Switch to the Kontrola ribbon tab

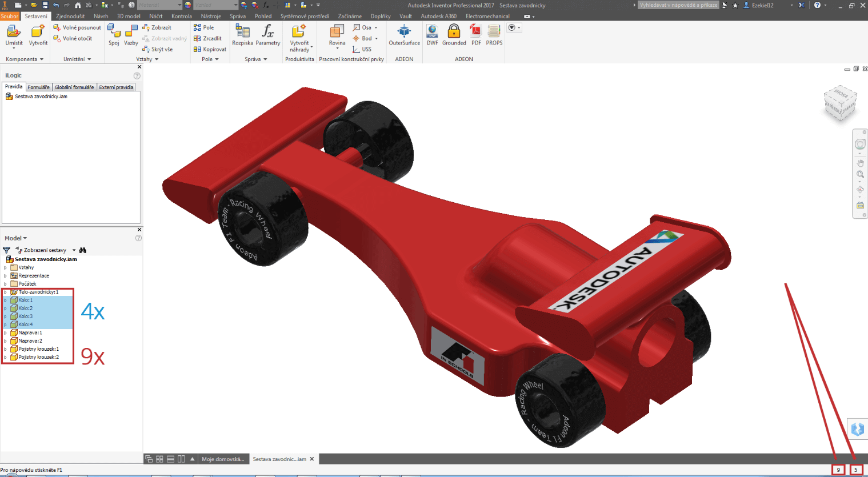coord(182,16)
